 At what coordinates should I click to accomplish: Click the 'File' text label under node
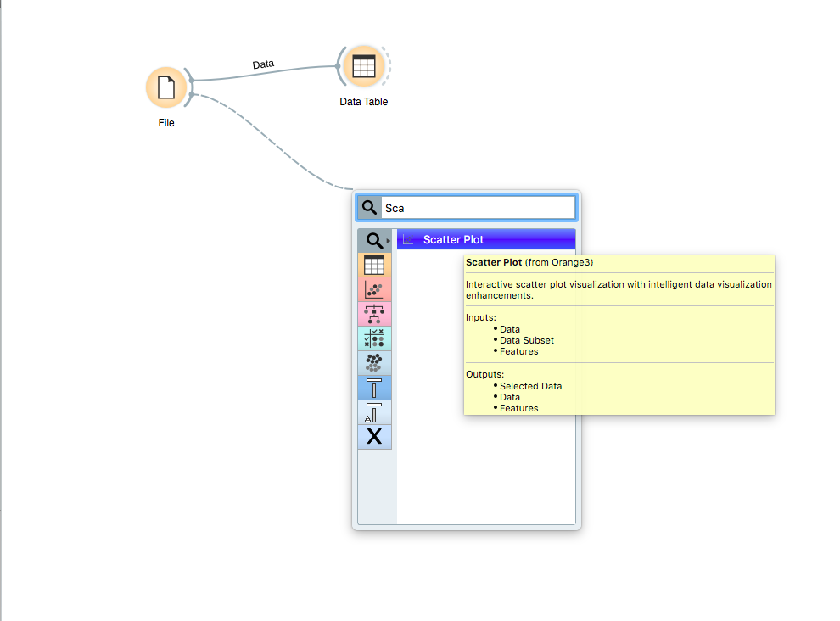166,123
